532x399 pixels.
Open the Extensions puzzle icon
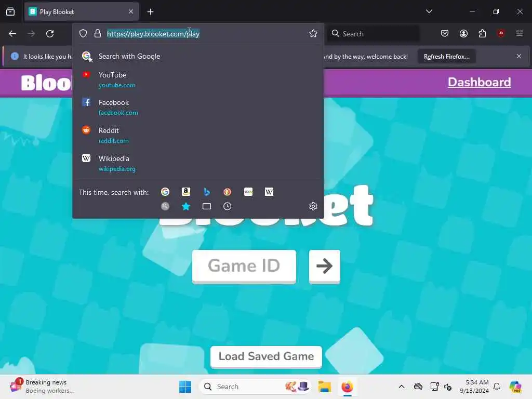pos(482,33)
